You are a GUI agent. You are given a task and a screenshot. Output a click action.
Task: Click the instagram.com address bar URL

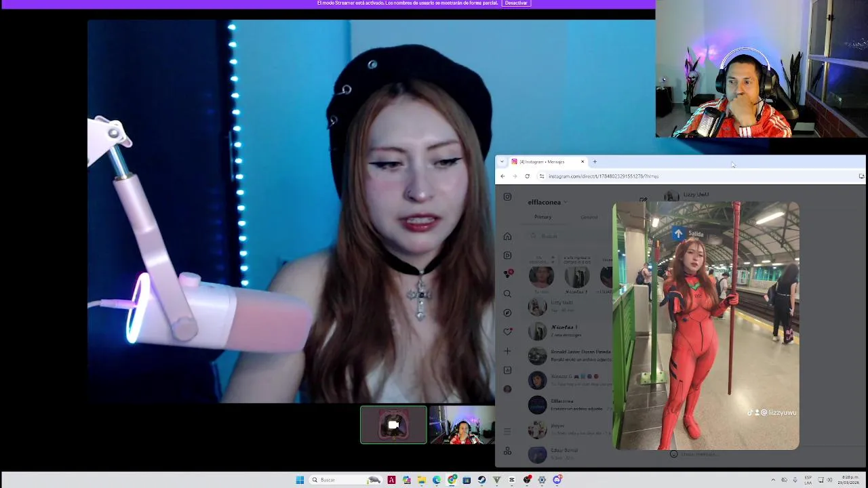click(x=604, y=176)
